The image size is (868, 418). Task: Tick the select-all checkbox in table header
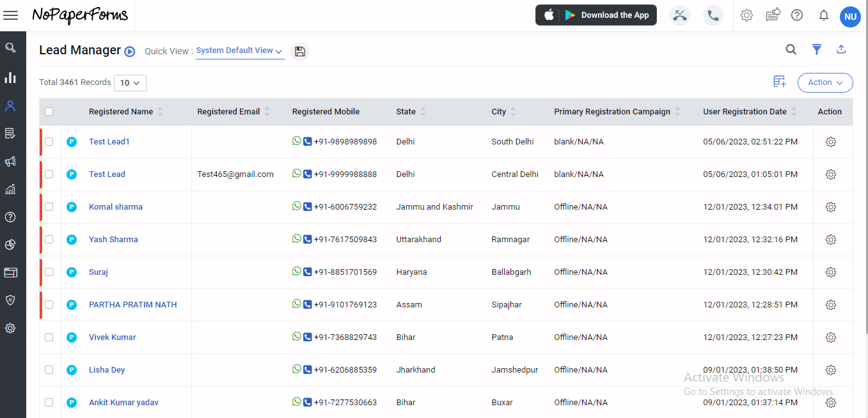[x=49, y=112]
